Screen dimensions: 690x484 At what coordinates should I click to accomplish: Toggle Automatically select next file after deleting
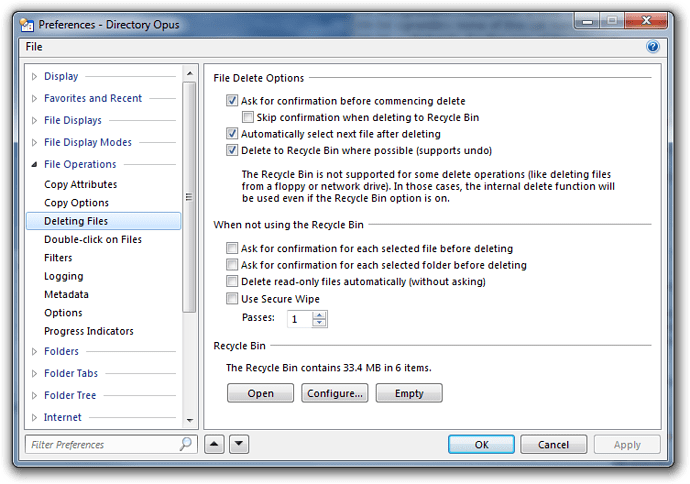pyautogui.click(x=232, y=133)
